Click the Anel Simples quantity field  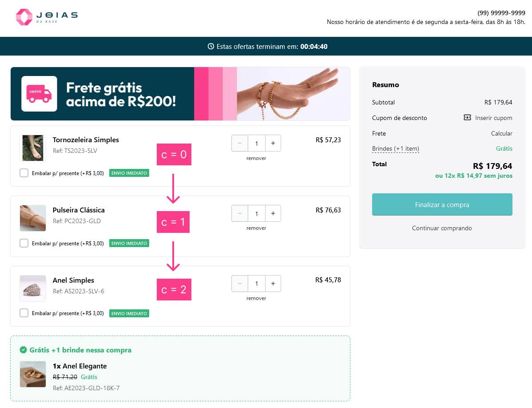(x=256, y=284)
